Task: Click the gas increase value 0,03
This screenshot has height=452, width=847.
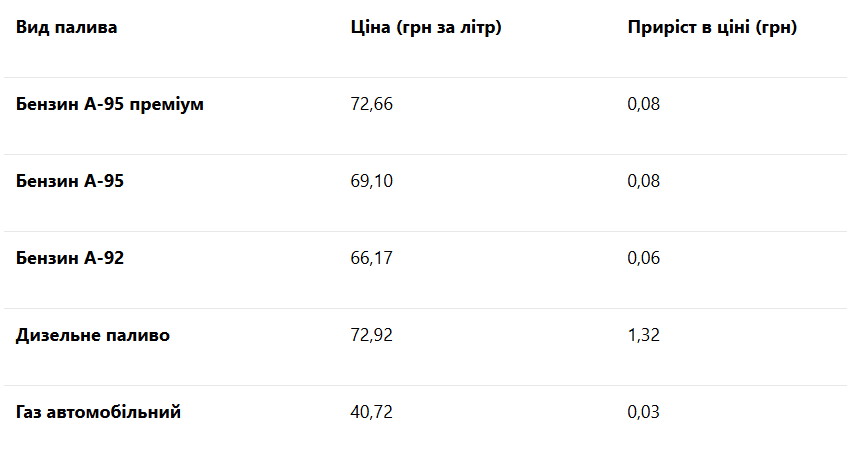Action: point(644,412)
